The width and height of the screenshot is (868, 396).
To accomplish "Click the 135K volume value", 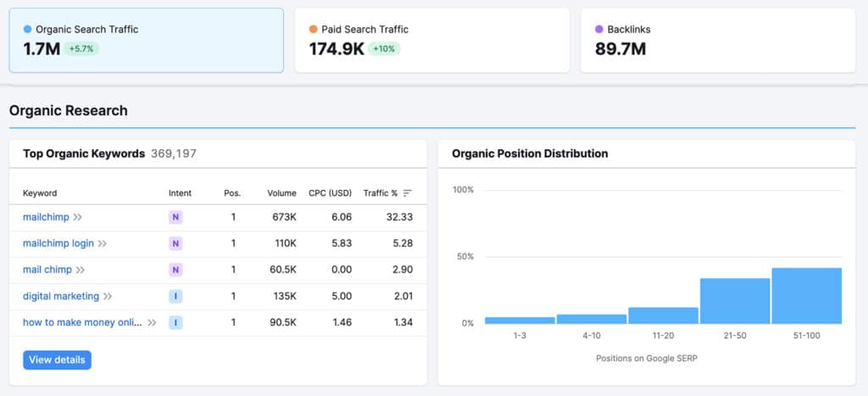I will click(x=285, y=296).
